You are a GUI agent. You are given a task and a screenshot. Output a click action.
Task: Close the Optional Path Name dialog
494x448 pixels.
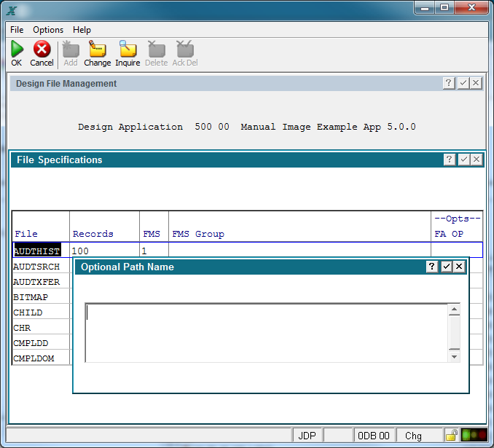(459, 267)
